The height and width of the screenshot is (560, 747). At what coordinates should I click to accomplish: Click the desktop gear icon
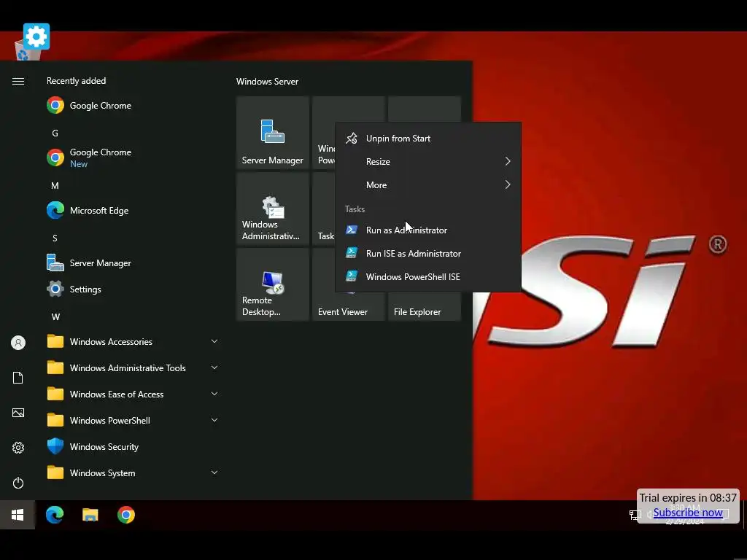(x=36, y=36)
